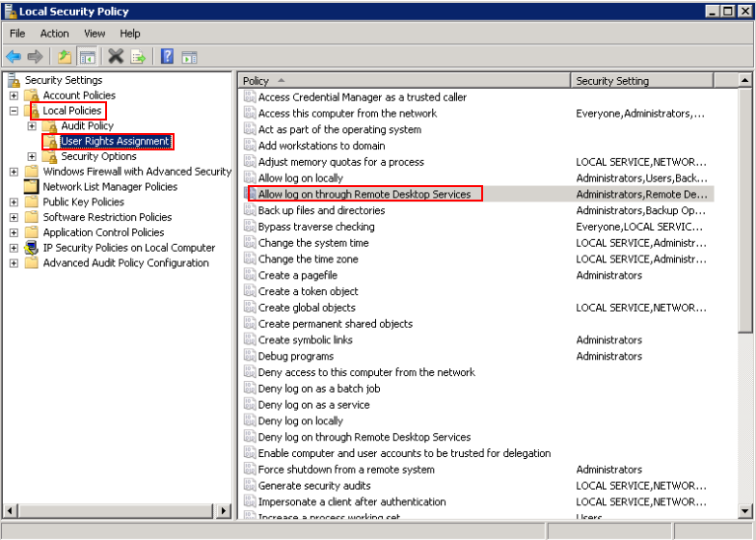
Task: Click the Show/Hide Action Pane toolbar icon
Action: (x=190, y=57)
